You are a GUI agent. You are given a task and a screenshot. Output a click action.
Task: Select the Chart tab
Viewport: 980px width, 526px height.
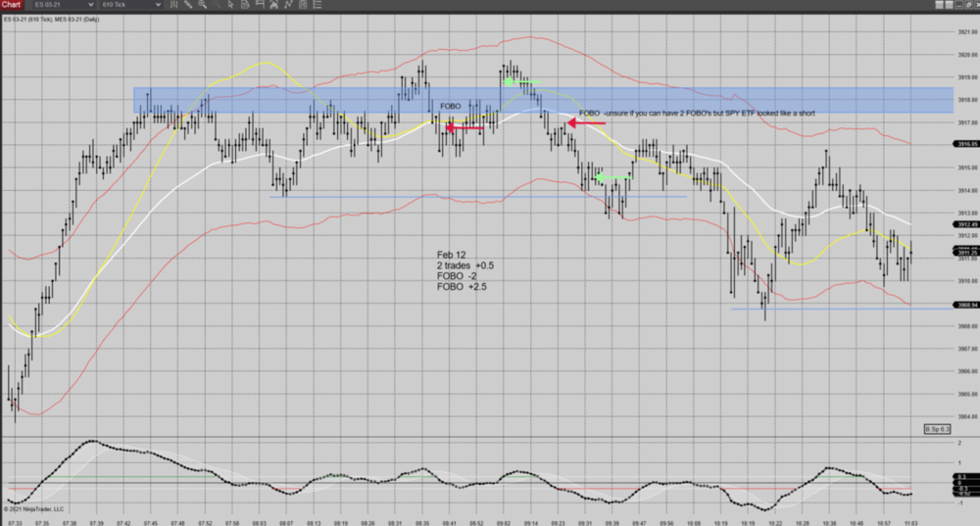tap(11, 5)
